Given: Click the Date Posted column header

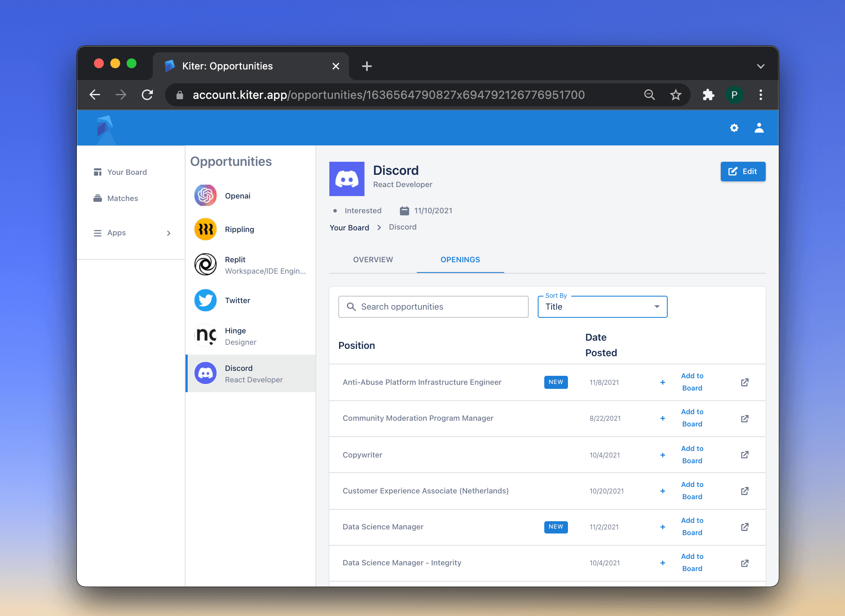Looking at the screenshot, I should coord(601,345).
